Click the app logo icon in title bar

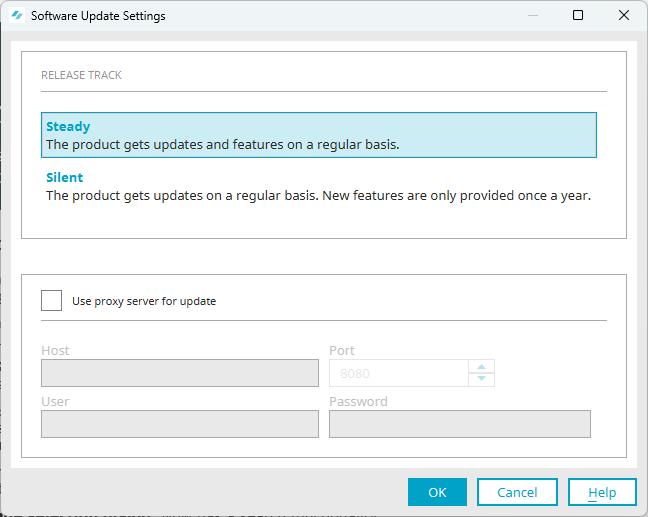(x=17, y=16)
